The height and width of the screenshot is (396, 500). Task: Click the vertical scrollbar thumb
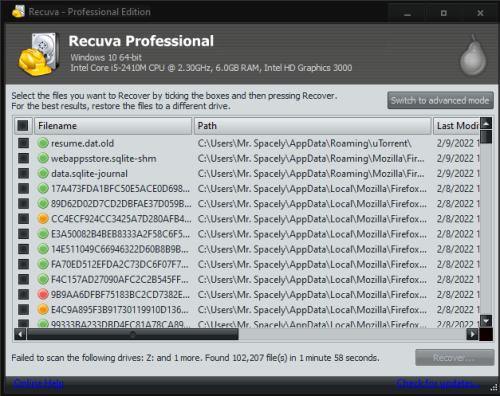[486, 137]
